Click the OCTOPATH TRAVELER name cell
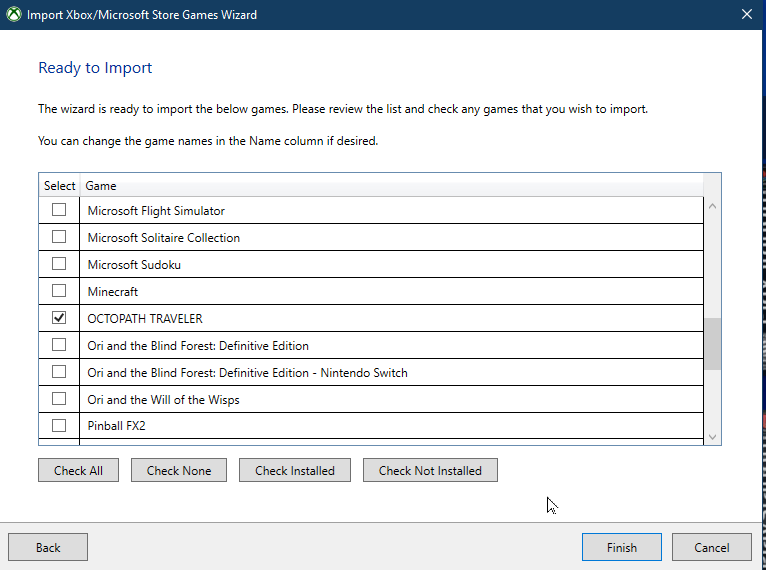 click(x=391, y=318)
